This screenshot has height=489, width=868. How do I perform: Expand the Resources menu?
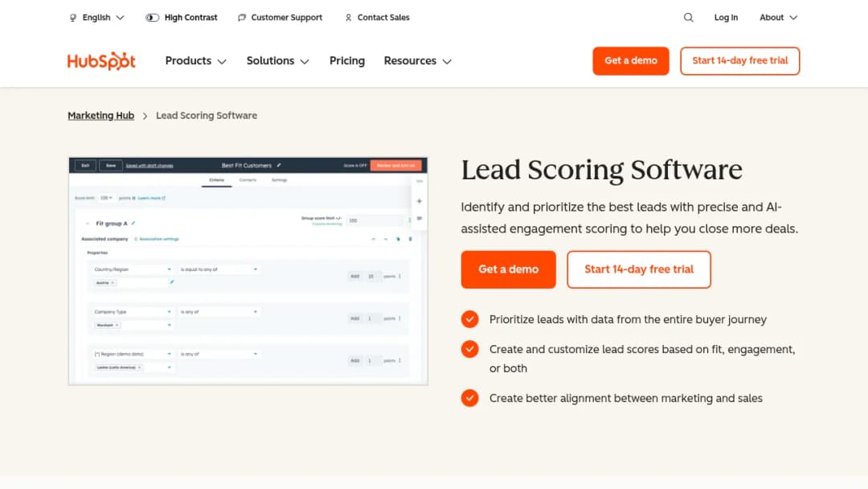coord(418,61)
